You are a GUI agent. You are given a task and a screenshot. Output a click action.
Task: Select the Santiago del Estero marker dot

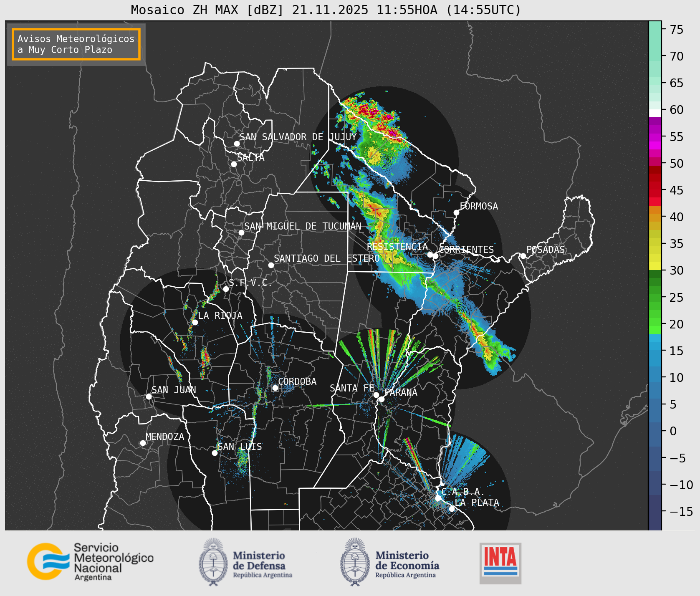point(271,265)
